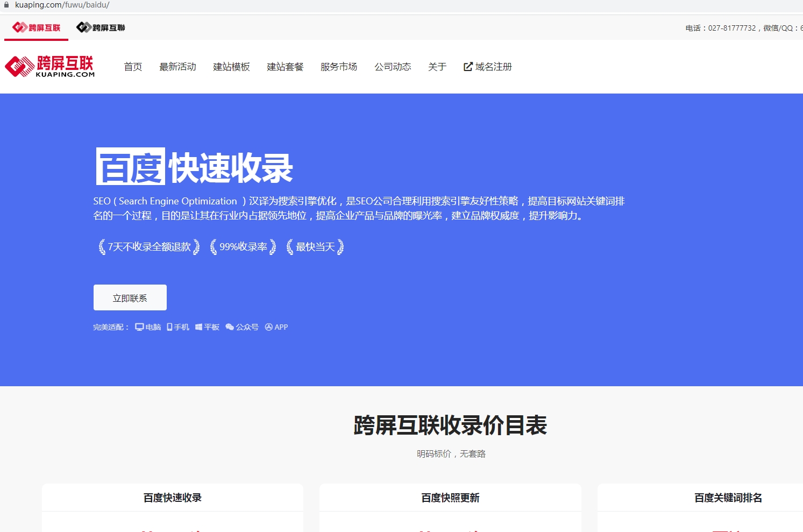Click the 公众号 WeChat icon

coord(230,327)
